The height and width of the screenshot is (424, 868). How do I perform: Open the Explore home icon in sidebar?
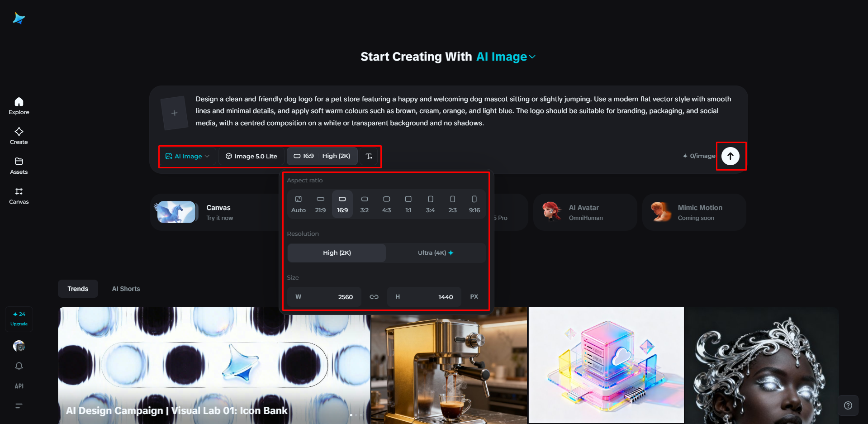click(19, 106)
